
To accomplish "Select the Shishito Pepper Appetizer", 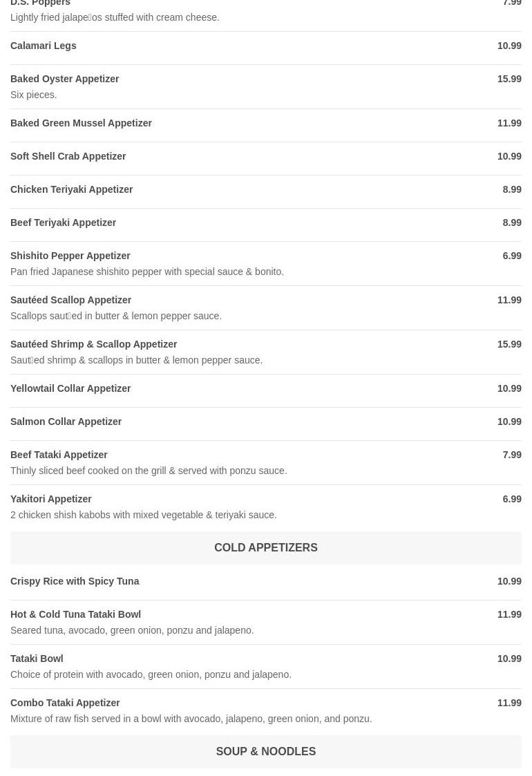I will [x=70, y=256].
